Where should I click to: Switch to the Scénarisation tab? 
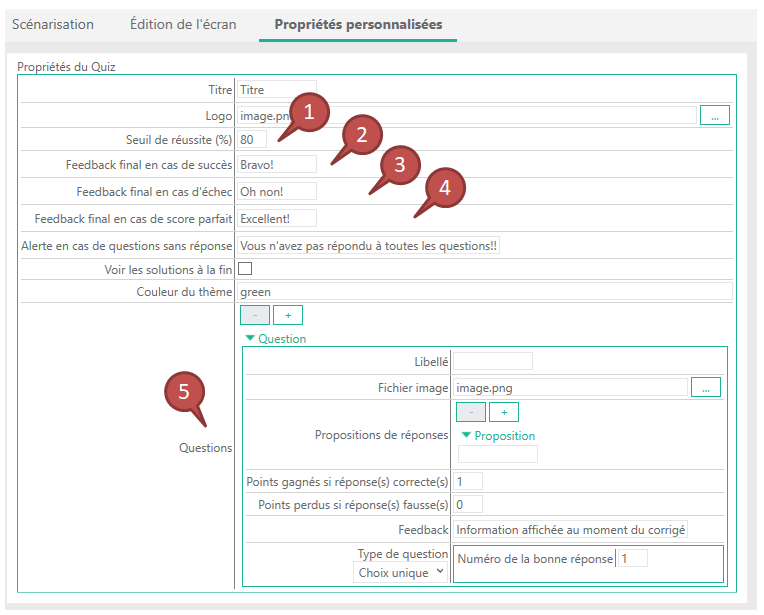pos(53,24)
